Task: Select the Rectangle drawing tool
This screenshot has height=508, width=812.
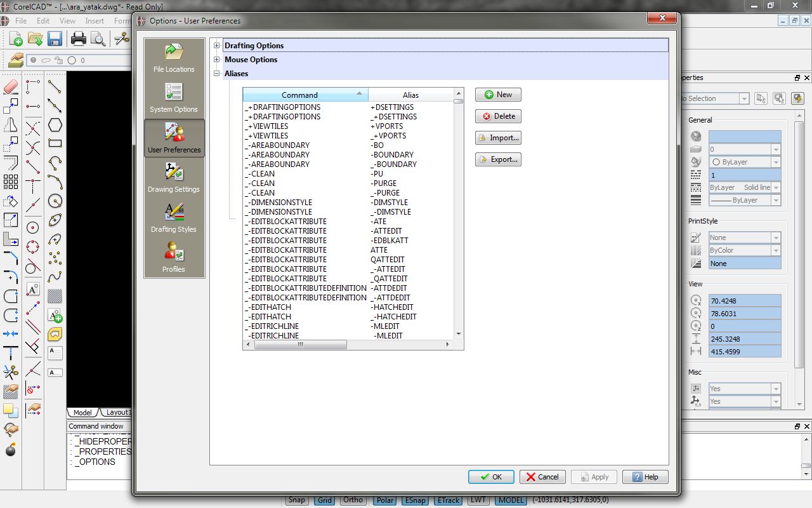Action: [x=55, y=144]
